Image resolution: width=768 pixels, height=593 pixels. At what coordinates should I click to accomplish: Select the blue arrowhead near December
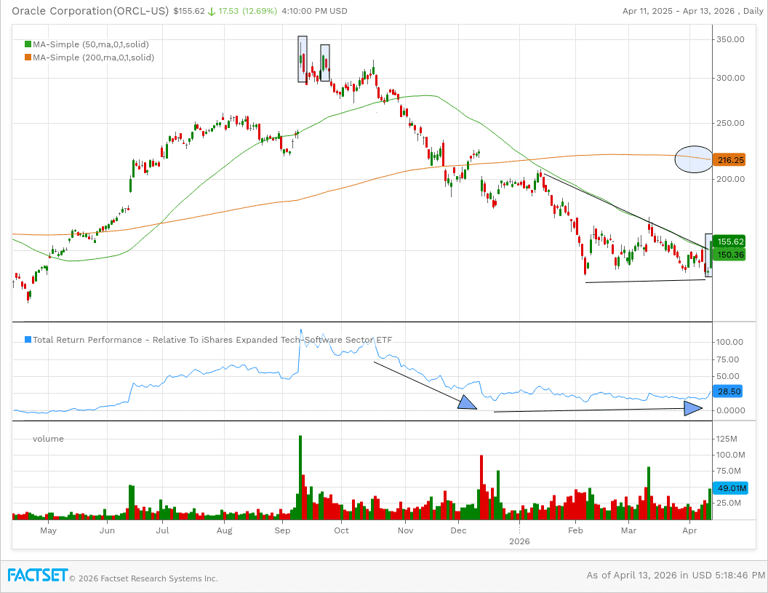click(x=467, y=402)
